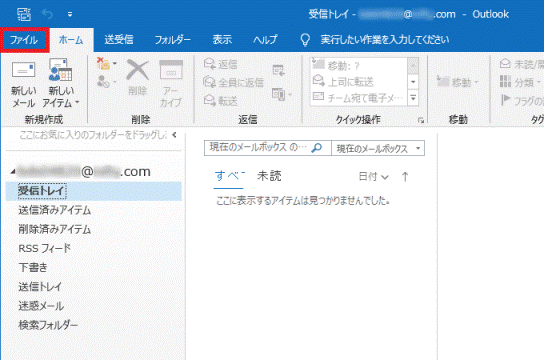The image size is (544, 360).
Task: Create a new mail with 新しいメール
Action: 23,84
